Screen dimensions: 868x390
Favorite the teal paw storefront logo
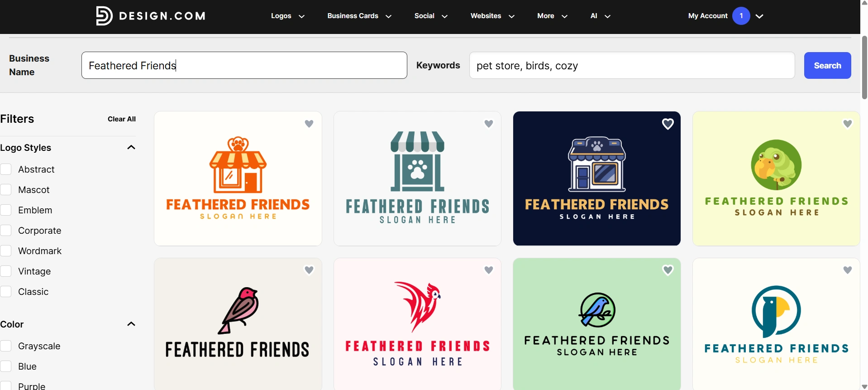click(489, 124)
